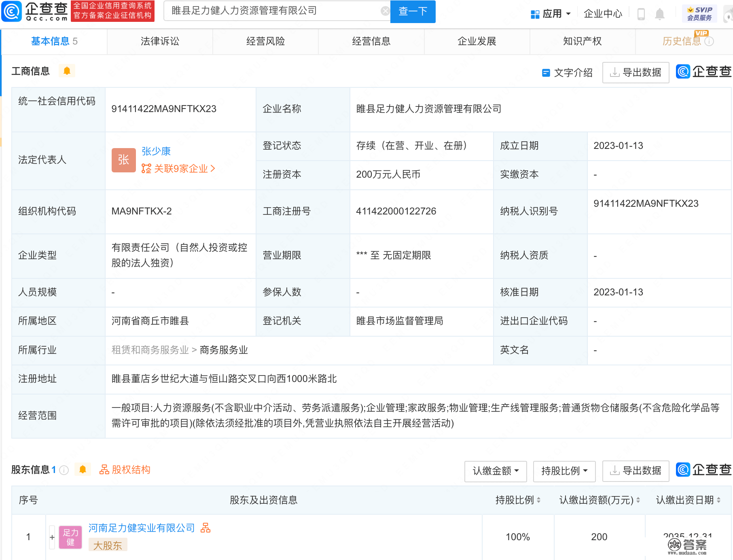This screenshot has height=560, width=733.
Task: Click the Qcc.com logo icon
Action: pos(11,11)
